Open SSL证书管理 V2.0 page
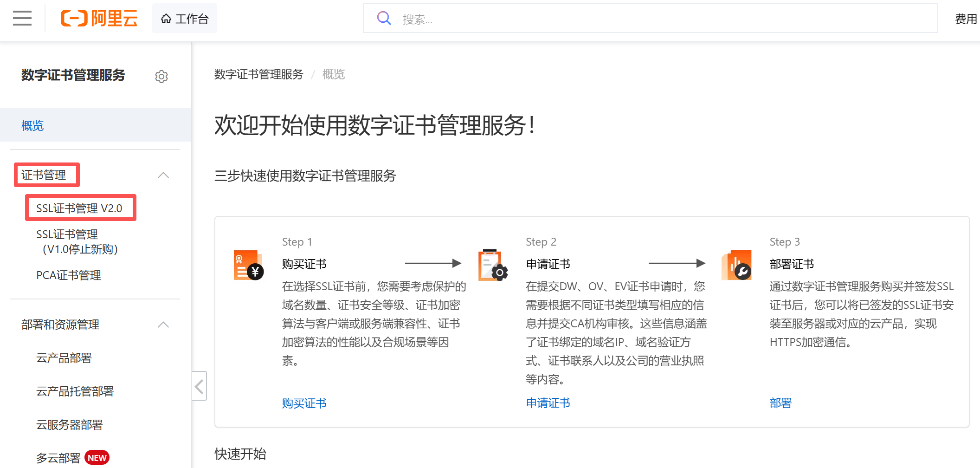 [x=79, y=208]
